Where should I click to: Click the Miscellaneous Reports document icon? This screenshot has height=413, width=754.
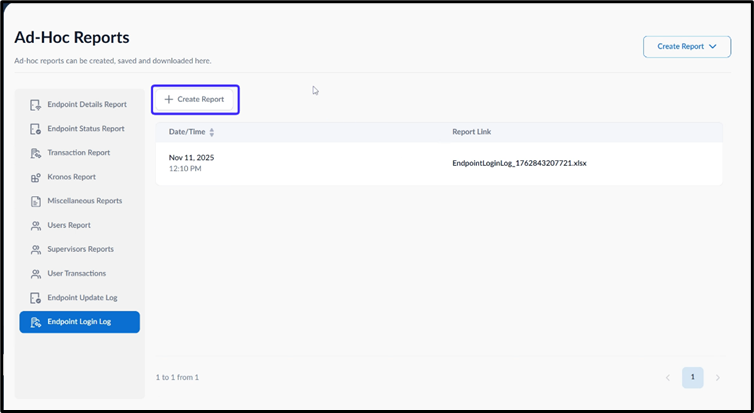tap(36, 201)
